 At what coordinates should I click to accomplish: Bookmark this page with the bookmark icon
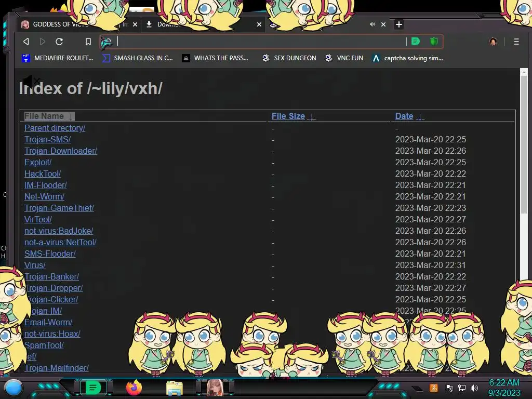[x=88, y=42]
